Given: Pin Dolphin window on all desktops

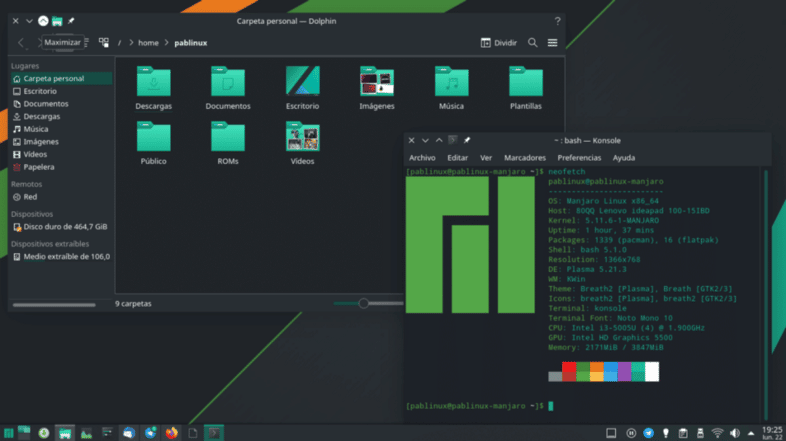Looking at the screenshot, I should (x=71, y=21).
